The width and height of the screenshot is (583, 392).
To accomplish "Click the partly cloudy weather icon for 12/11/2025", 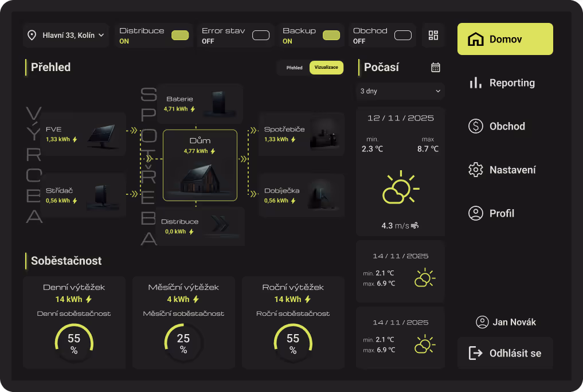I will click(400, 186).
